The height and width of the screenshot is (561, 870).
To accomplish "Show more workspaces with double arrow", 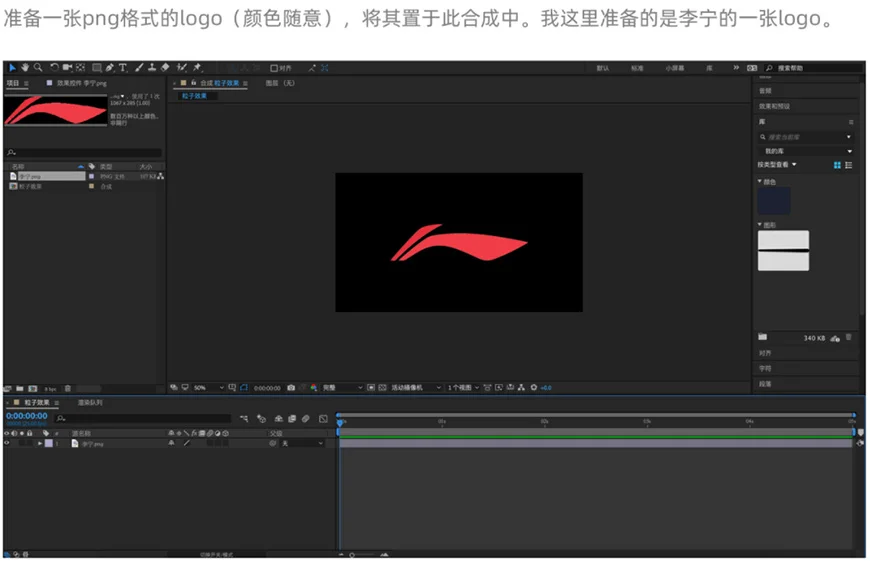I will tap(736, 67).
